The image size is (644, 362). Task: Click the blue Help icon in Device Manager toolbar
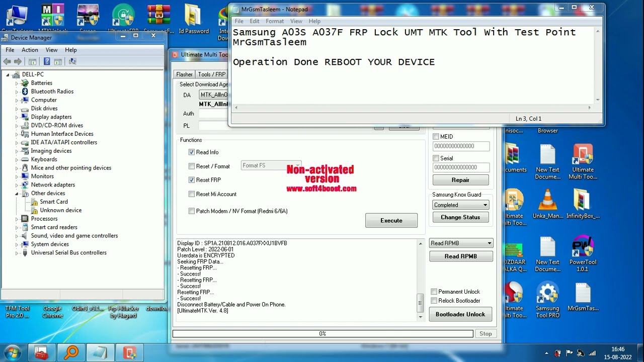point(47,61)
